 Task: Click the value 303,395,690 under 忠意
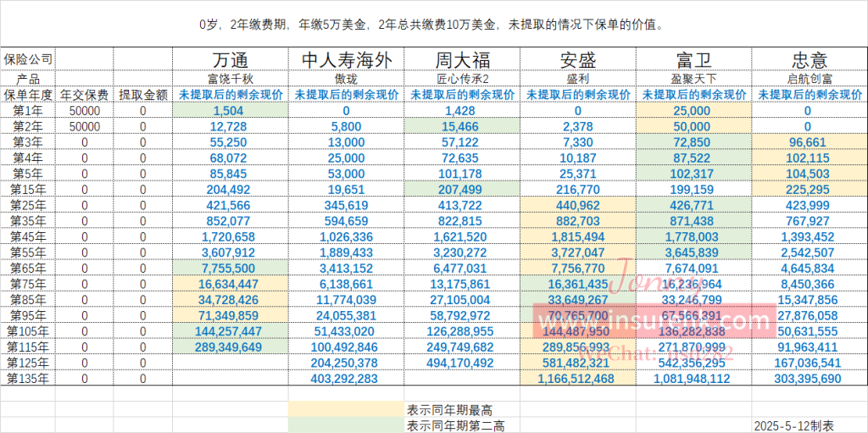(810, 380)
